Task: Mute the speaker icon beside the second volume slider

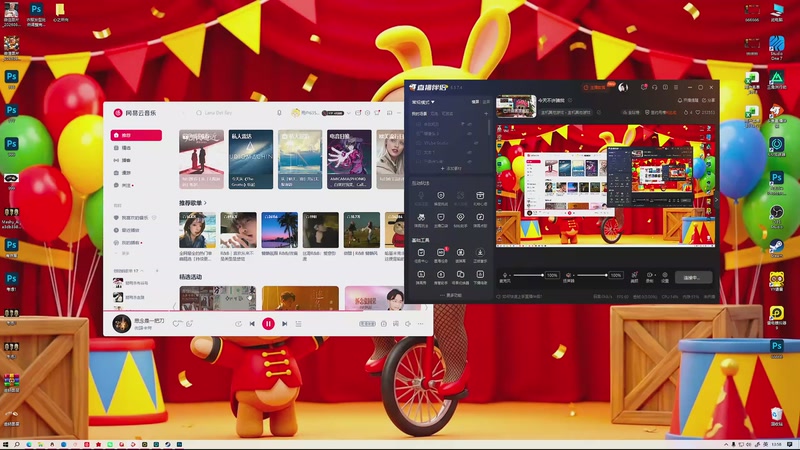Action: 568,275
